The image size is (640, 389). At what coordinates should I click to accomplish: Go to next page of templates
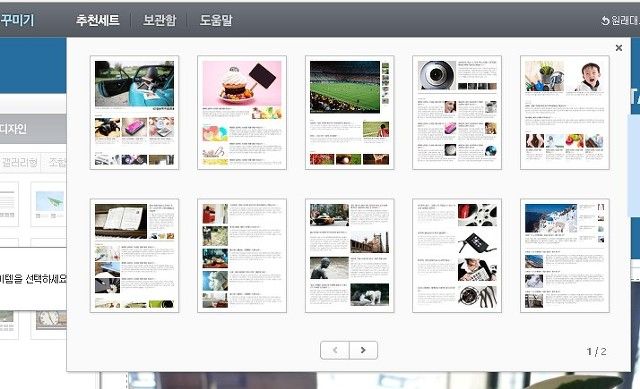[x=363, y=350]
